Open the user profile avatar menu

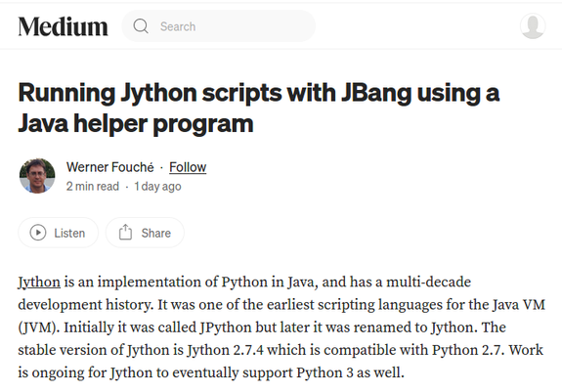click(533, 26)
